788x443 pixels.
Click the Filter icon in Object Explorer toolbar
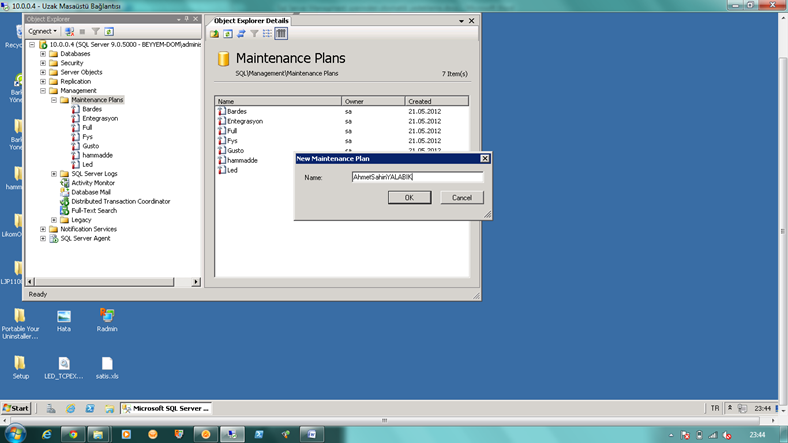pos(95,31)
